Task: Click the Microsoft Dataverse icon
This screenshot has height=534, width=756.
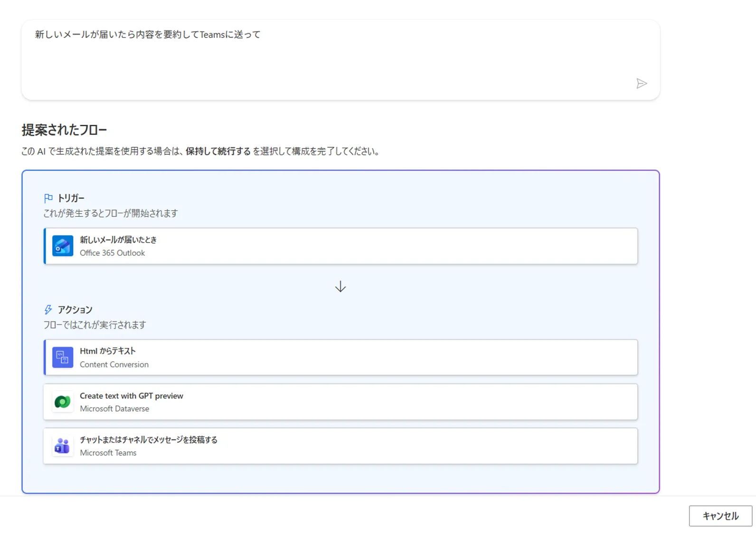Action: pyautogui.click(x=63, y=402)
